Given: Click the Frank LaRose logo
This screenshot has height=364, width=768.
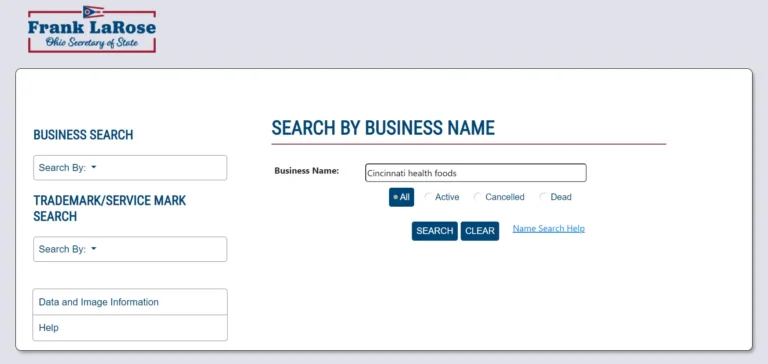Looking at the screenshot, I should [92, 29].
